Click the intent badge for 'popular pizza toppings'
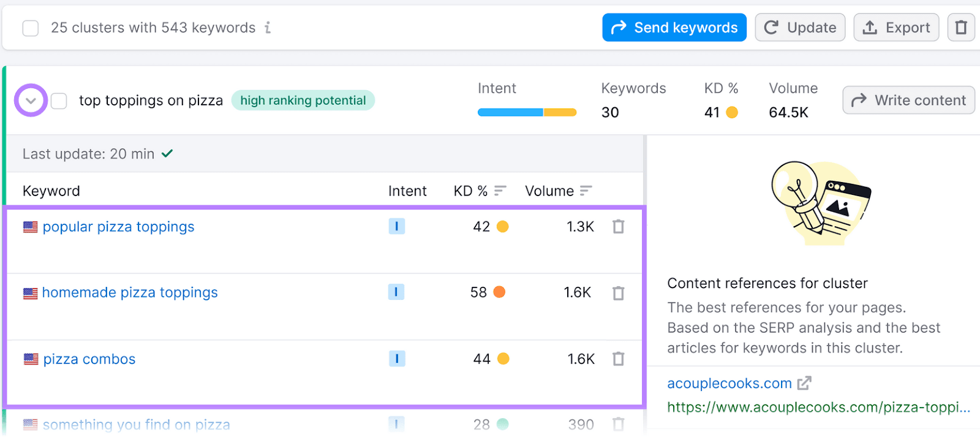 396,227
